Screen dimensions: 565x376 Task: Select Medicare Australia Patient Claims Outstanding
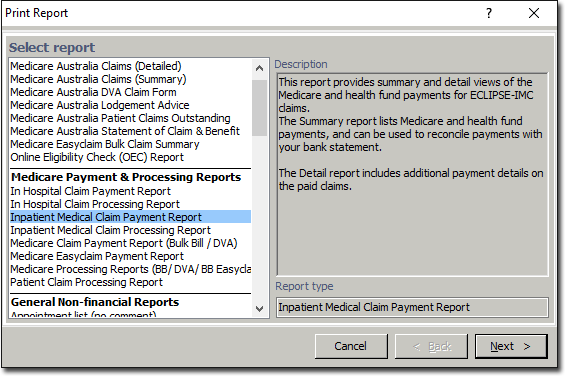point(120,118)
